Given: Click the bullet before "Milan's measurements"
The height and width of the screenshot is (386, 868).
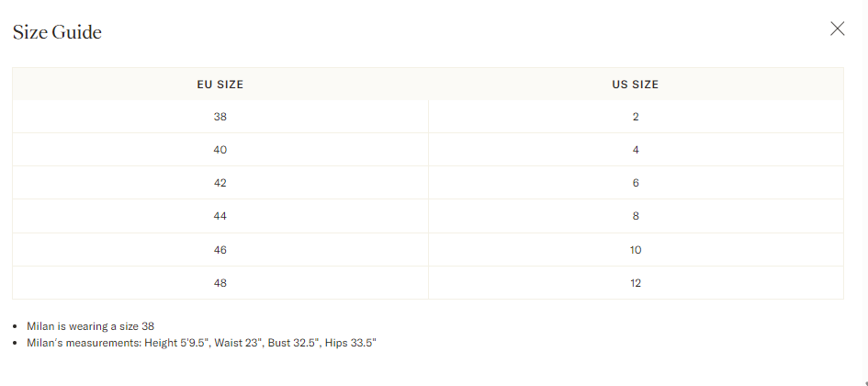Looking at the screenshot, I should (x=17, y=344).
